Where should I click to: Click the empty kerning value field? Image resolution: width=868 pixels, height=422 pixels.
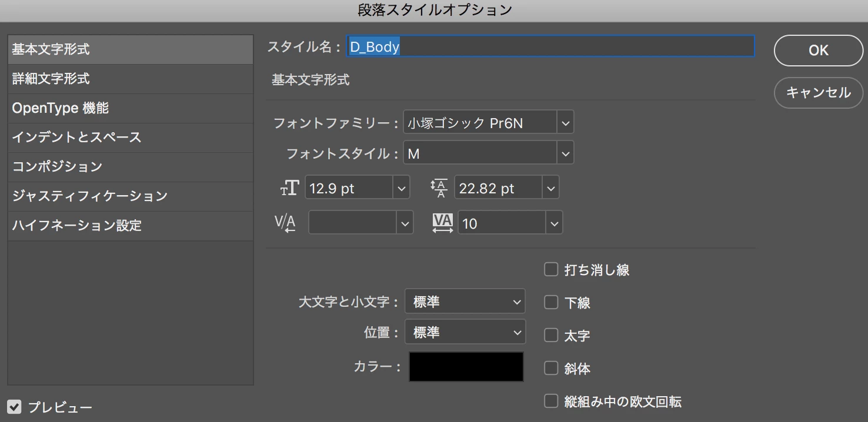point(353,223)
